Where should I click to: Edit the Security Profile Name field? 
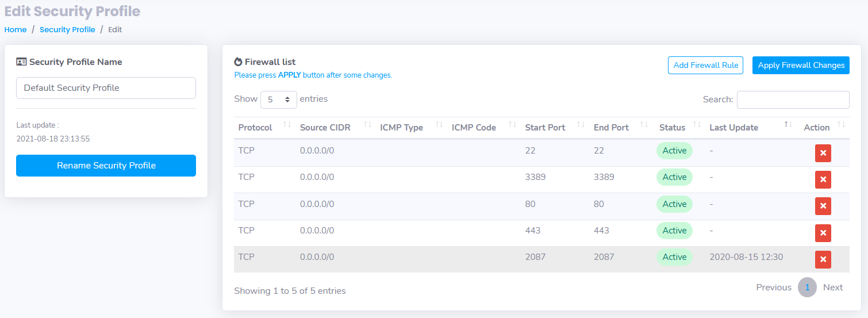pyautogui.click(x=106, y=88)
